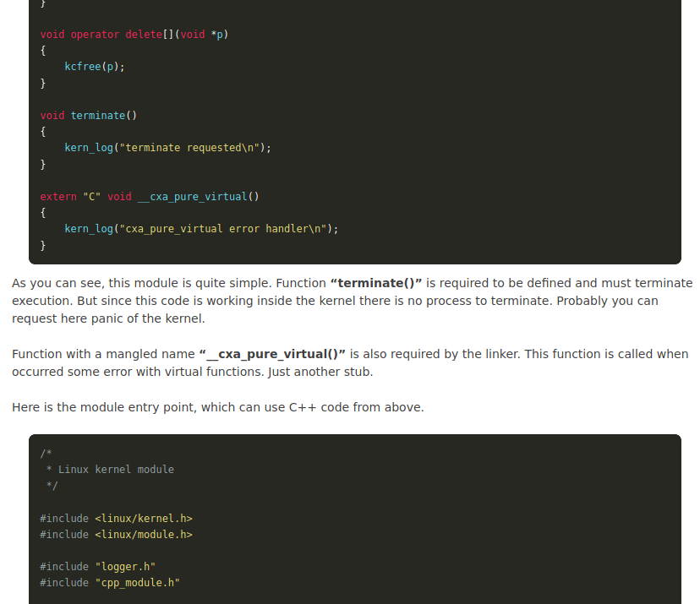Click the '#include "cpp_module.h"' line

point(110,583)
